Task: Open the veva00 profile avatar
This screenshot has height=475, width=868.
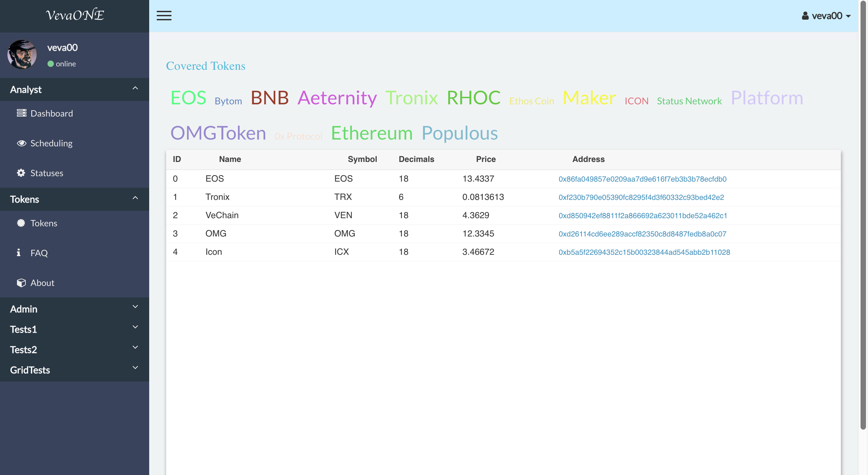Action: pyautogui.click(x=22, y=55)
